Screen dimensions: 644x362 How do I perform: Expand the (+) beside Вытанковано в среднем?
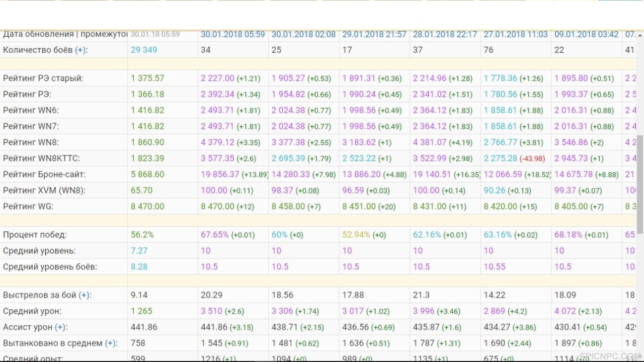click(x=111, y=343)
